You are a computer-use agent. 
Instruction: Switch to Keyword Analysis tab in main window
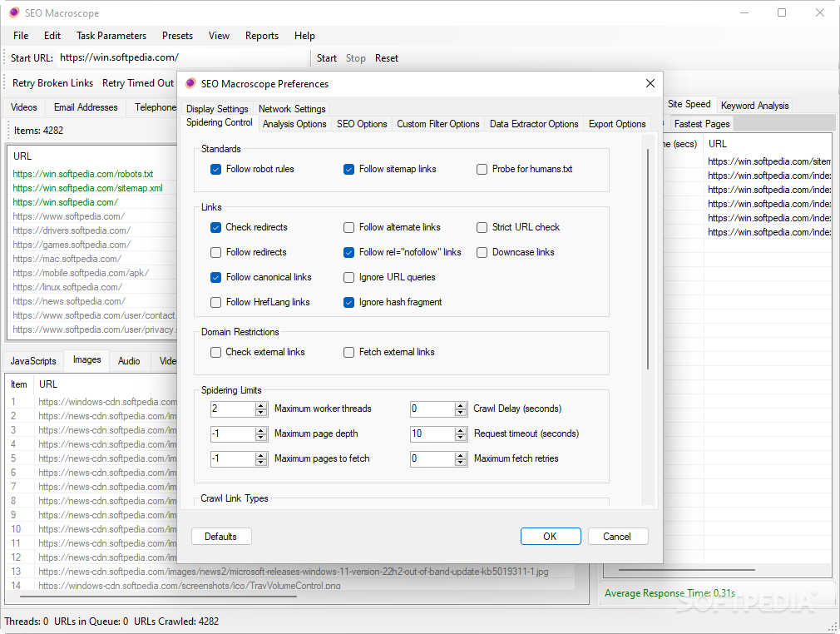pos(754,106)
